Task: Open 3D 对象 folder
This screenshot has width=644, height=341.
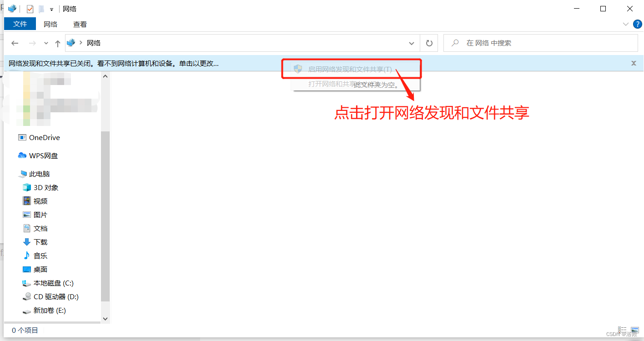Action: click(46, 188)
